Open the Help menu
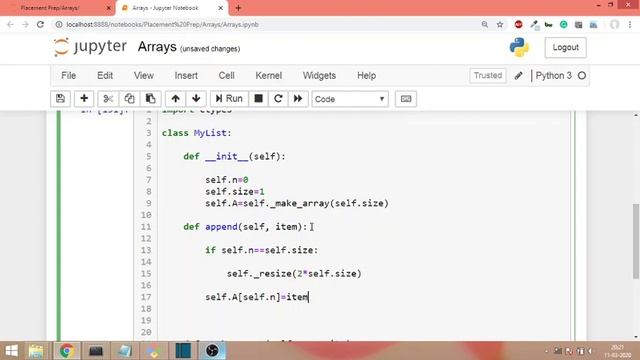 pyautogui.click(x=367, y=76)
